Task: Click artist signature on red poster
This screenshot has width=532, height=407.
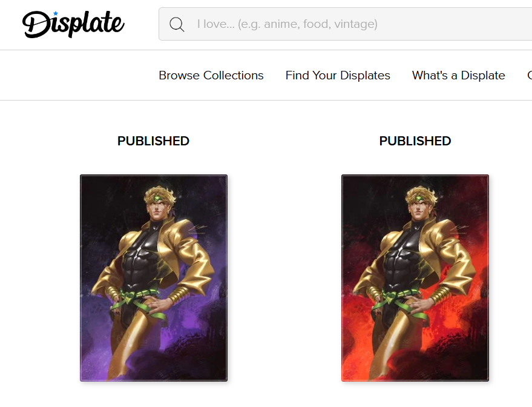Action: [458, 229]
